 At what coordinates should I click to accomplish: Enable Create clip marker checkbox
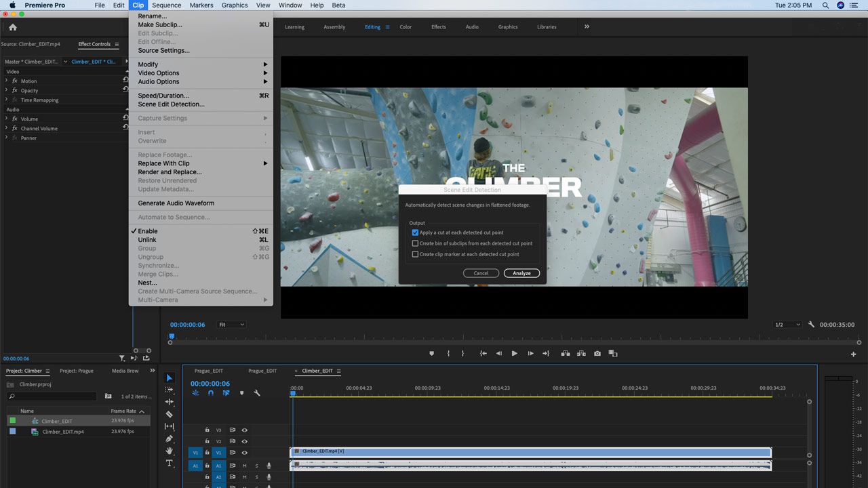point(416,254)
